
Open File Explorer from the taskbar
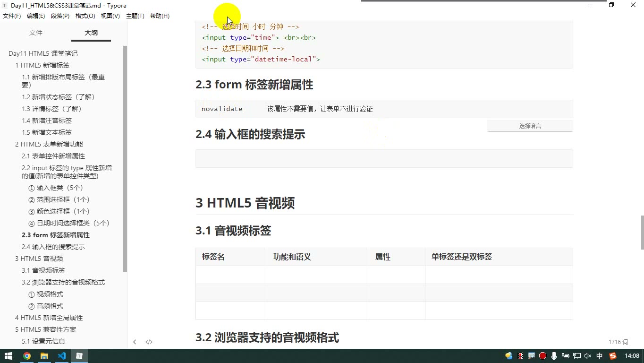(x=44, y=356)
